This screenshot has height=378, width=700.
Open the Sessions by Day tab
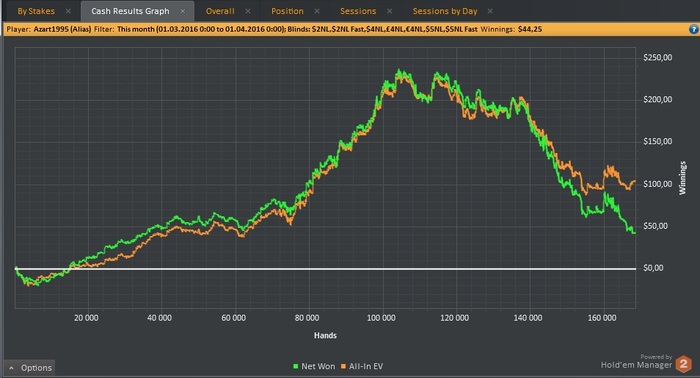[445, 11]
